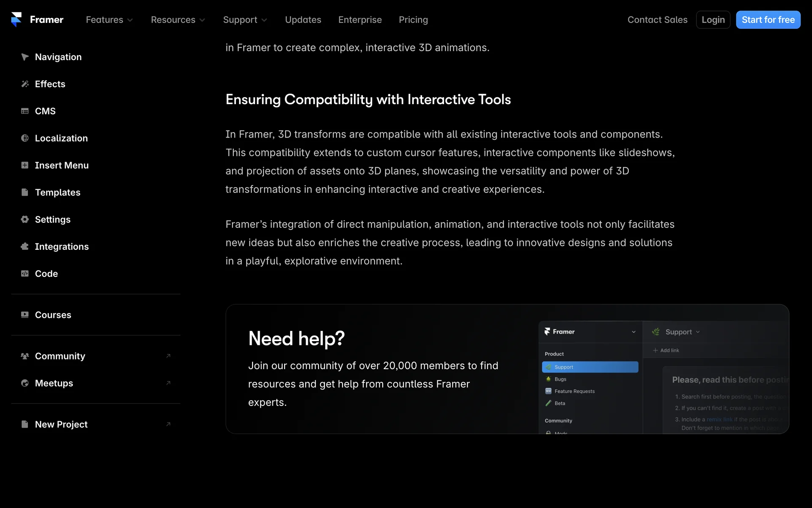
Task: Go to the Updates page
Action: 303,20
